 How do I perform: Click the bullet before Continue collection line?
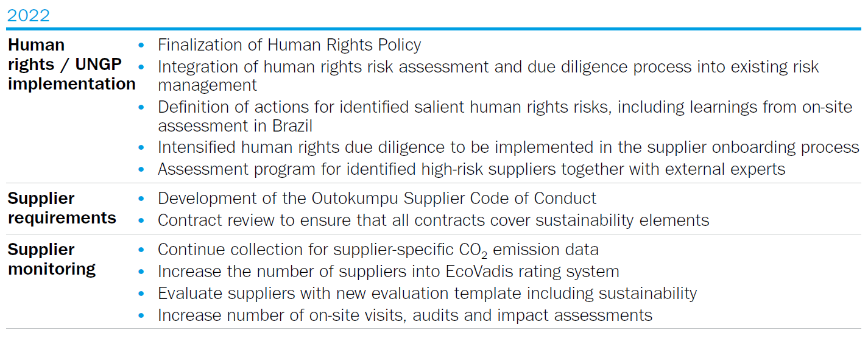[142, 250]
